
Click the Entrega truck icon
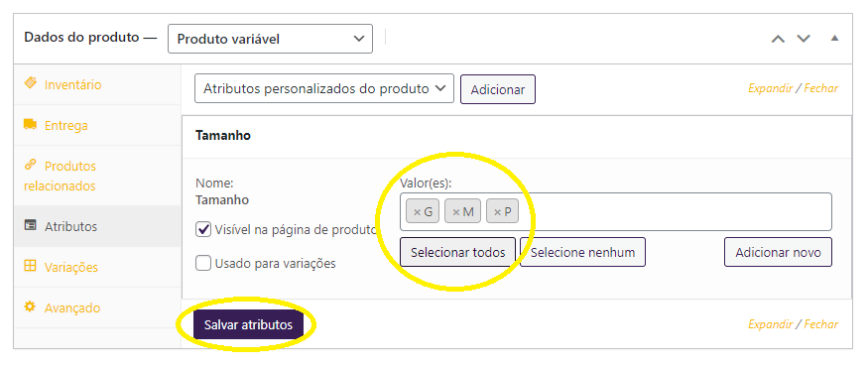point(30,124)
